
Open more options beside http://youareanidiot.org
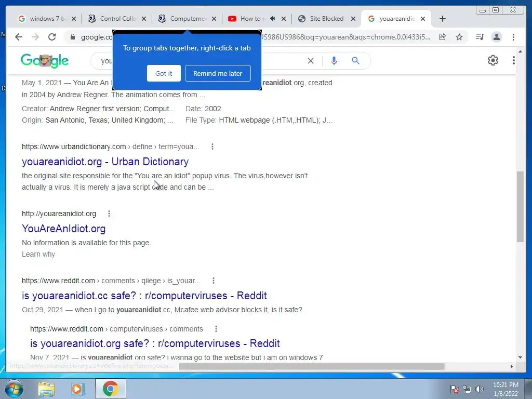(x=109, y=214)
